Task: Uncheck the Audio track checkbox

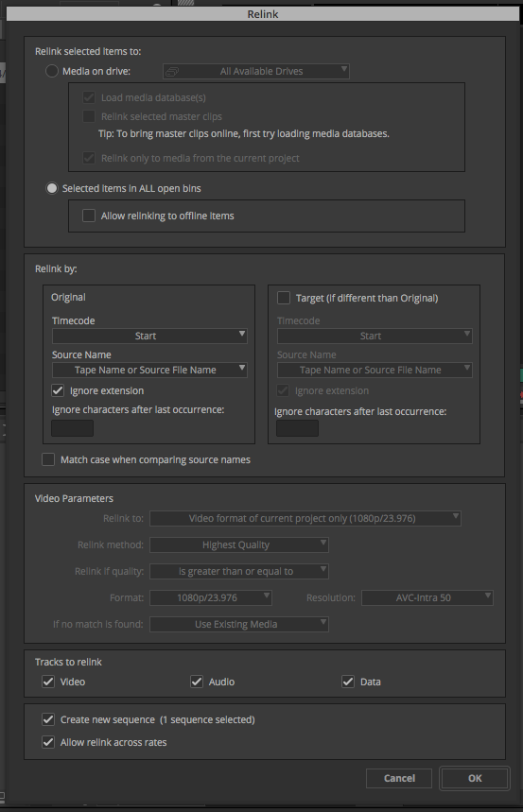Action: [197, 682]
